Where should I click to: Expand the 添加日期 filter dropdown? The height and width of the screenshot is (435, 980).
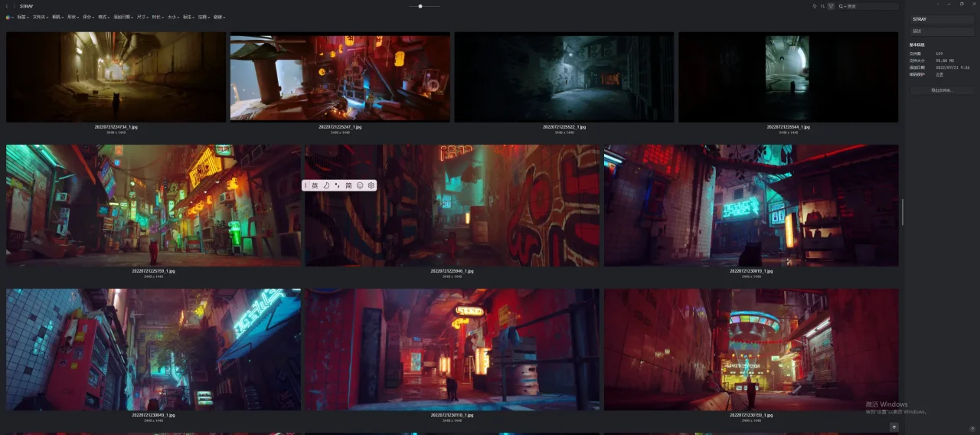[122, 17]
